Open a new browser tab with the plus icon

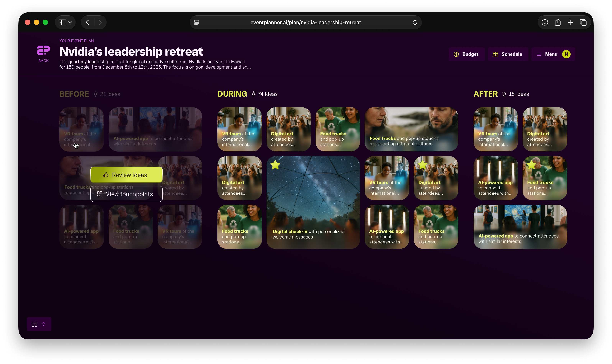tap(570, 22)
